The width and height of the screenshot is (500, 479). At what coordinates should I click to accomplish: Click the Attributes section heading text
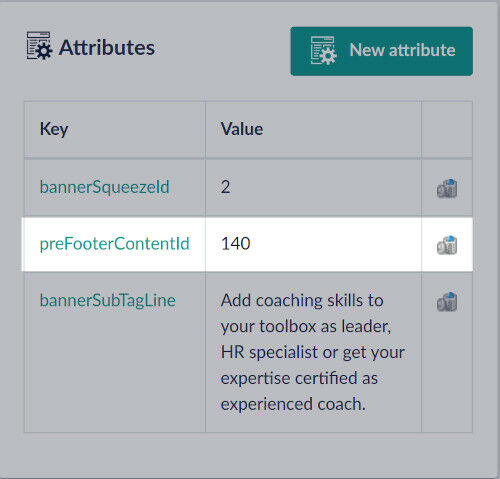click(107, 47)
